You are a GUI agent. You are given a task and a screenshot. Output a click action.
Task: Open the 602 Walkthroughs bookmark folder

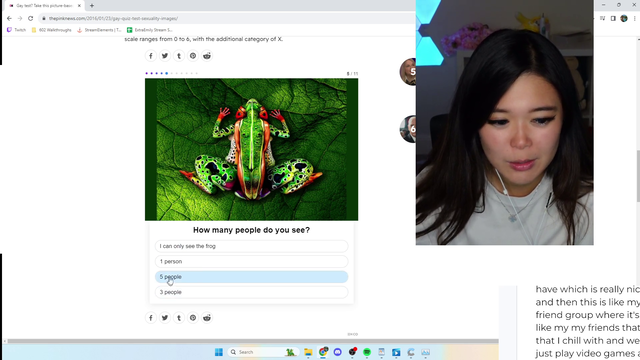click(51, 30)
